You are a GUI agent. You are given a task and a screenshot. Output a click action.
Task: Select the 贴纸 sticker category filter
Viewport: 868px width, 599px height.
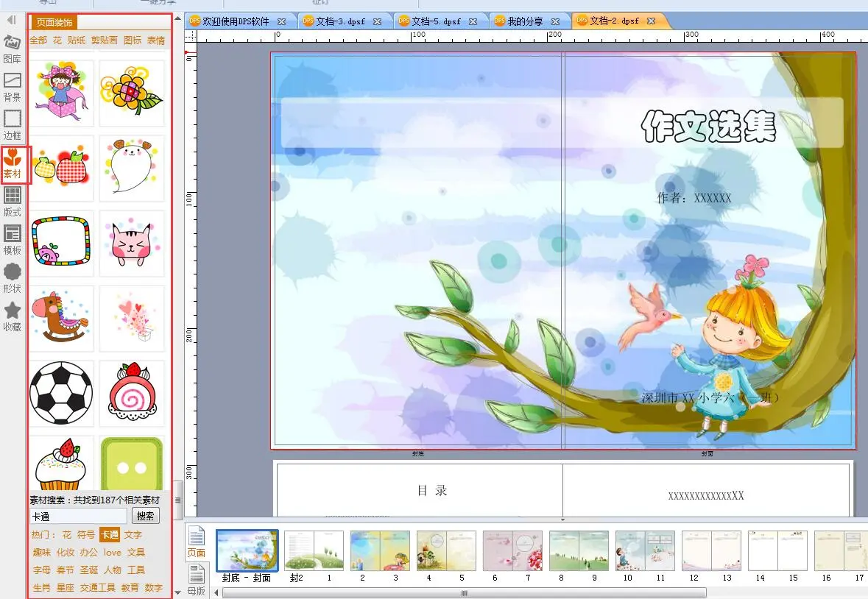[76, 40]
